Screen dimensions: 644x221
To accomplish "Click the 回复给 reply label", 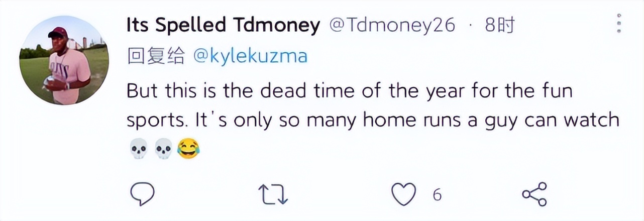I will coord(156,56).
